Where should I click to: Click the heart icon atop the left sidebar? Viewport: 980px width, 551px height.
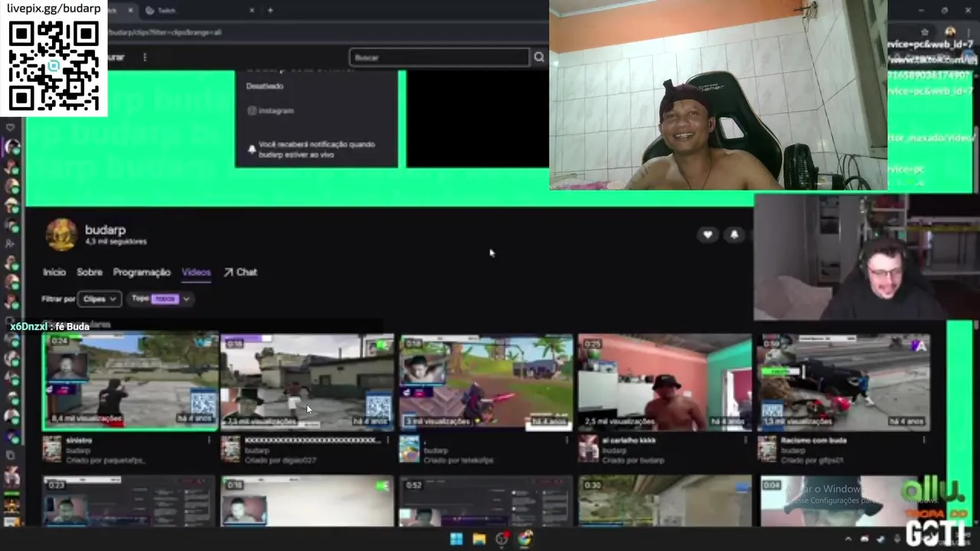(x=10, y=127)
